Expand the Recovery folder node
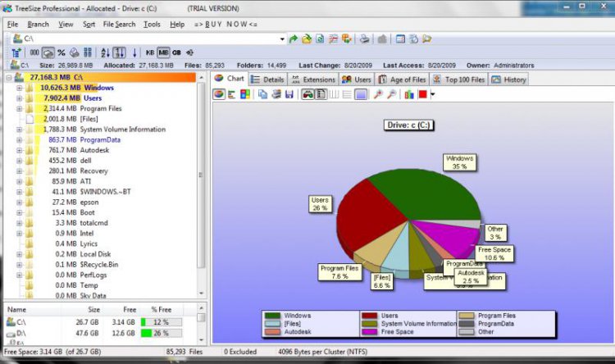Viewport: 615px width, 364px height. 19,171
